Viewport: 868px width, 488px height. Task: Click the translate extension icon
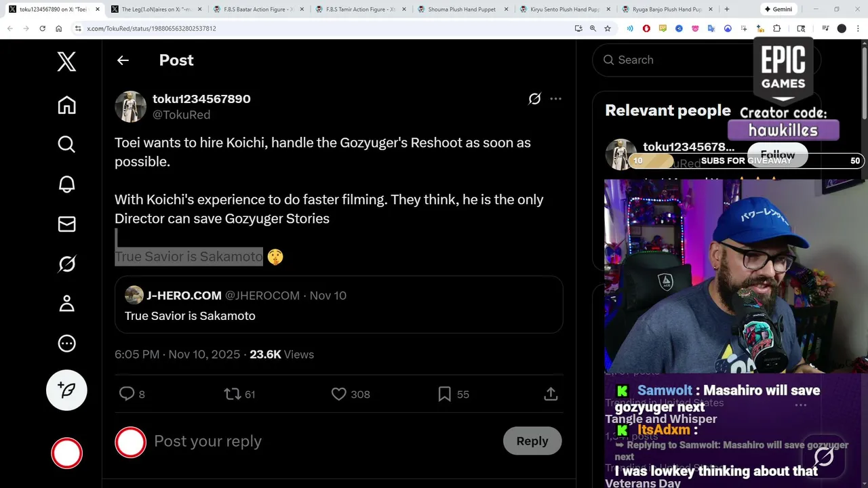(711, 28)
